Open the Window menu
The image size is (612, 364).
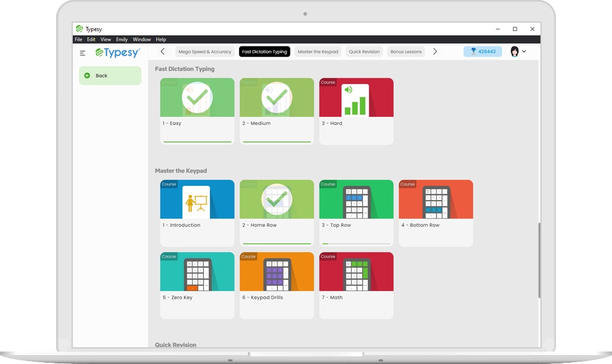click(x=142, y=39)
